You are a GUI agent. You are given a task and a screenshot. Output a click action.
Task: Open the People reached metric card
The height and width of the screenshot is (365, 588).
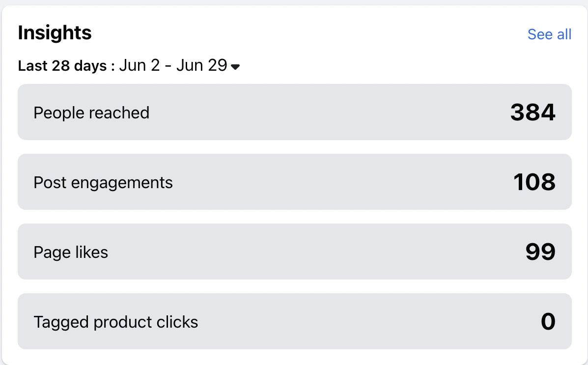coord(295,112)
